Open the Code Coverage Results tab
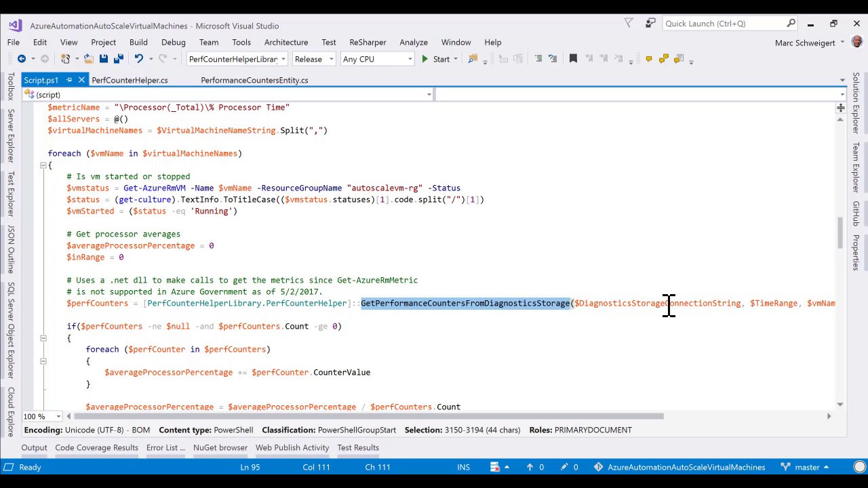Viewport: 868px width, 488px height. (96, 447)
